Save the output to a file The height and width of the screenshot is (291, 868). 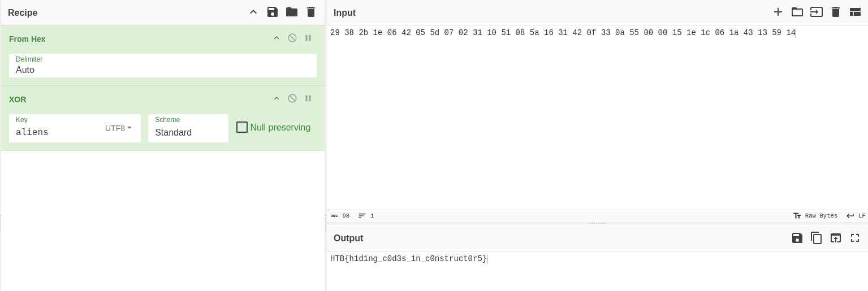pyautogui.click(x=797, y=238)
